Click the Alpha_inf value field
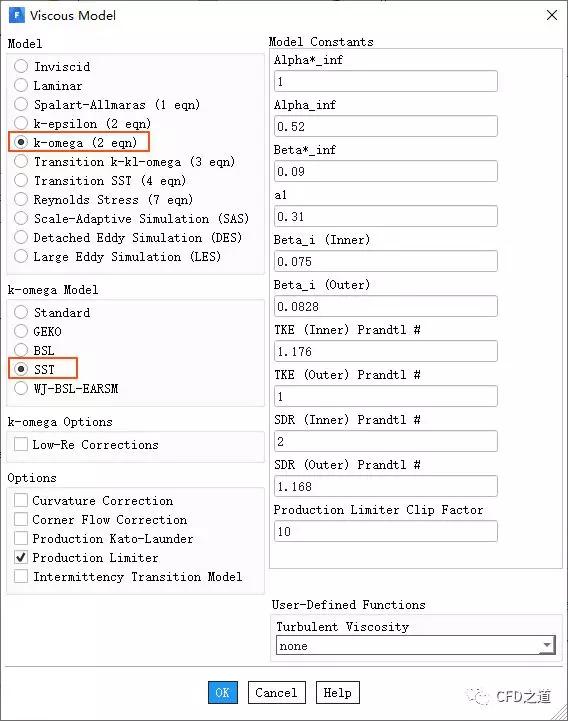This screenshot has height=721, width=568. coord(385,126)
